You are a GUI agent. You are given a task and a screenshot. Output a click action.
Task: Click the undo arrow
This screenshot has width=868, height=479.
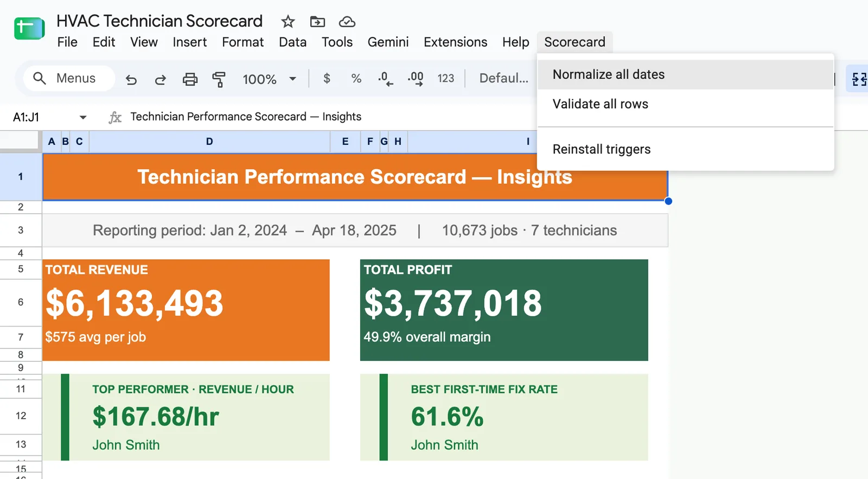[131, 79]
